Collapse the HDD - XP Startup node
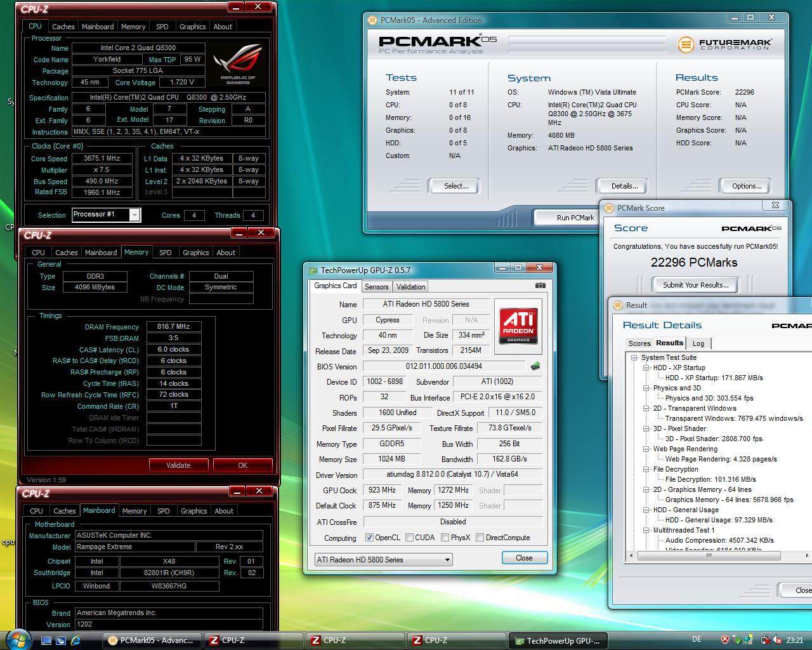Screen dimensions: 812x650 point(646,368)
